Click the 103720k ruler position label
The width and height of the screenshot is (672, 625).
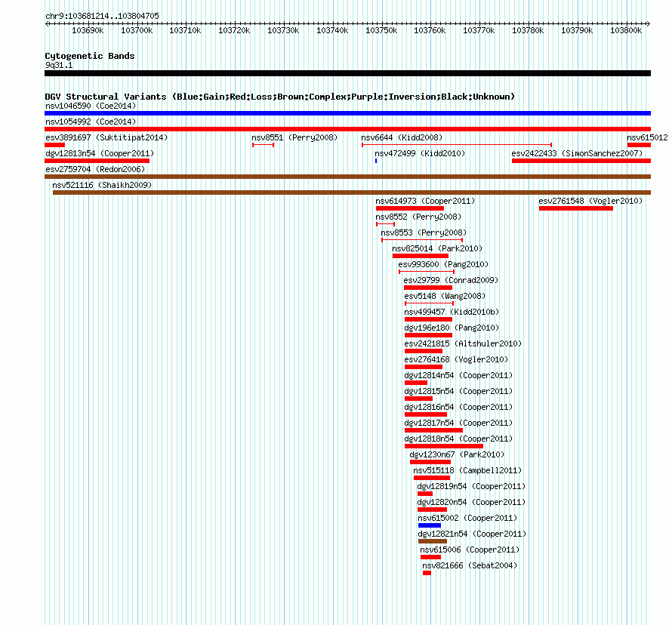click(x=234, y=30)
